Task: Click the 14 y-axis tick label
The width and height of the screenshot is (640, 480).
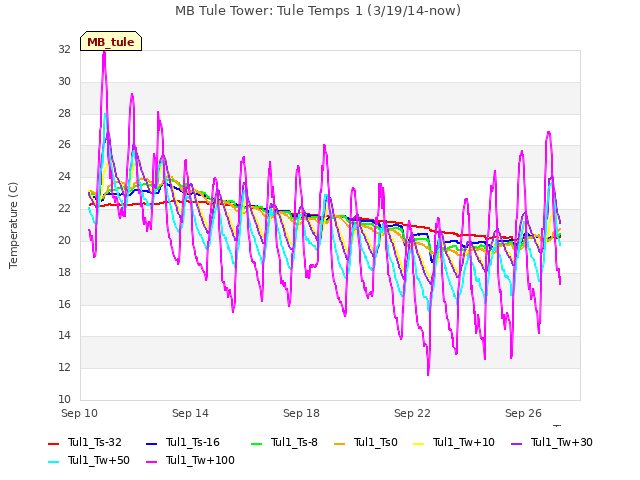Action: [x=64, y=336]
